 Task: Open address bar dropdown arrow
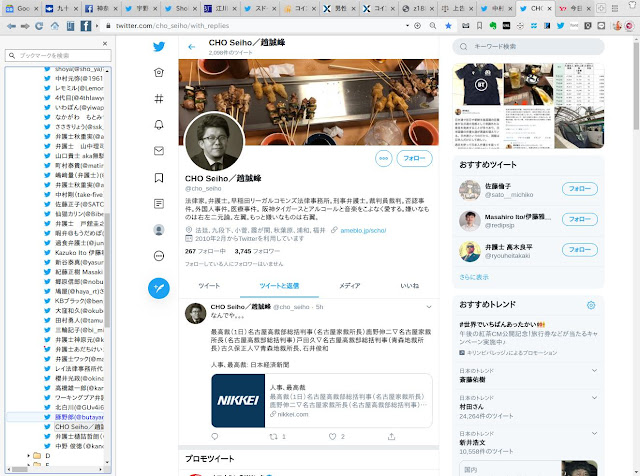click(407, 26)
